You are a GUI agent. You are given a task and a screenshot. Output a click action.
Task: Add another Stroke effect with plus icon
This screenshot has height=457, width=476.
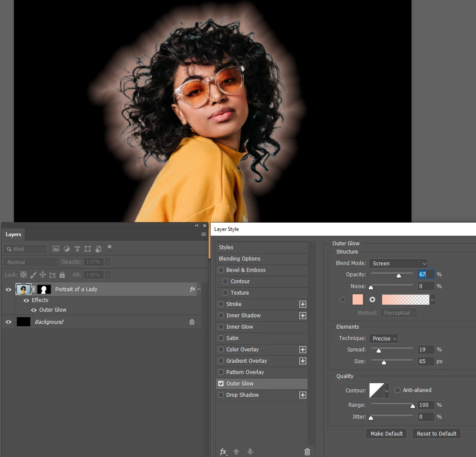(303, 304)
